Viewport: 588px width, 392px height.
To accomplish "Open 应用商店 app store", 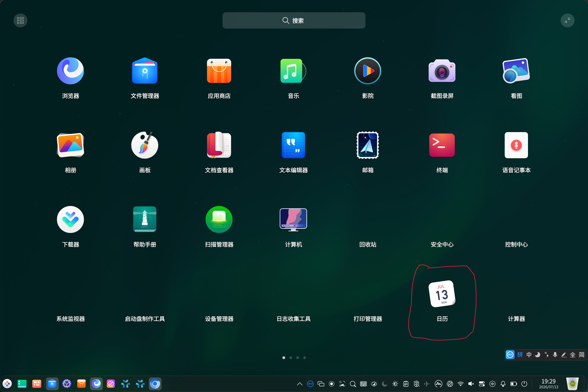I will [219, 71].
